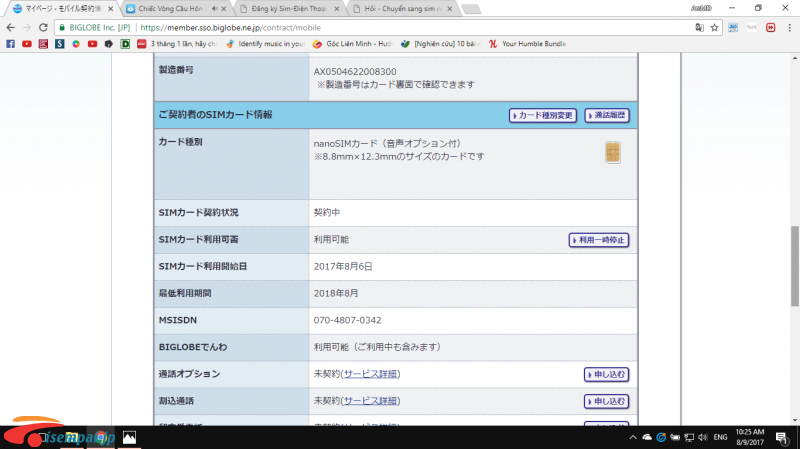Click the green secure padlock icon
The width and height of the screenshot is (800, 449).
coord(62,28)
